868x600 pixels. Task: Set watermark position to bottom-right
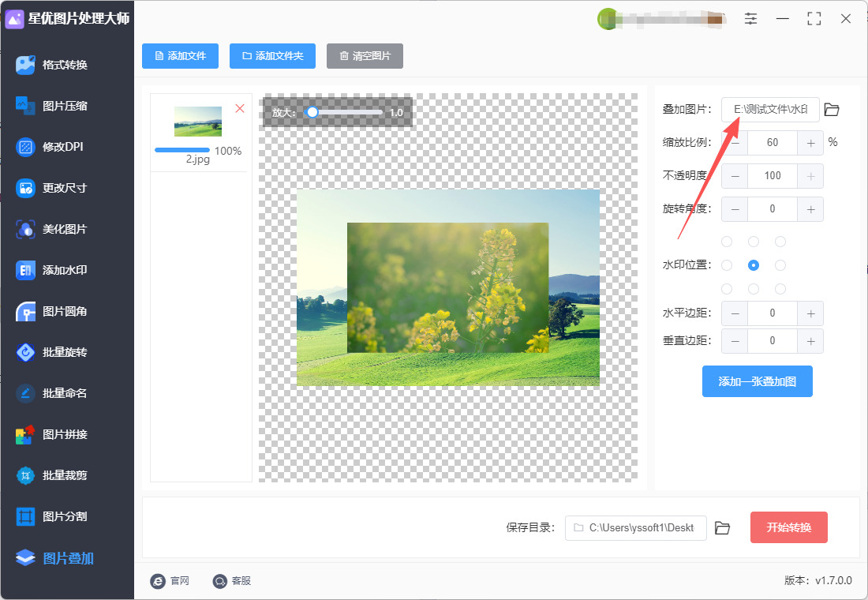[780, 289]
